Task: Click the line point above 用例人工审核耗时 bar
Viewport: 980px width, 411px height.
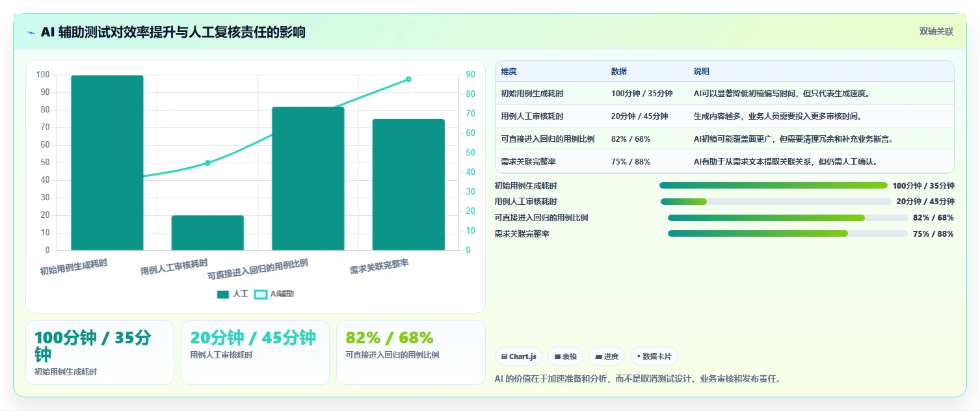Action: point(207,163)
